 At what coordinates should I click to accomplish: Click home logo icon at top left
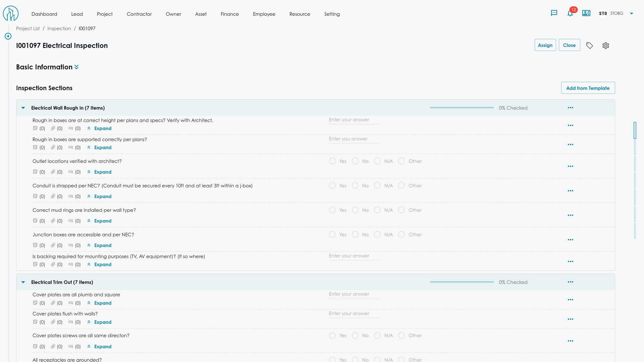(x=11, y=14)
